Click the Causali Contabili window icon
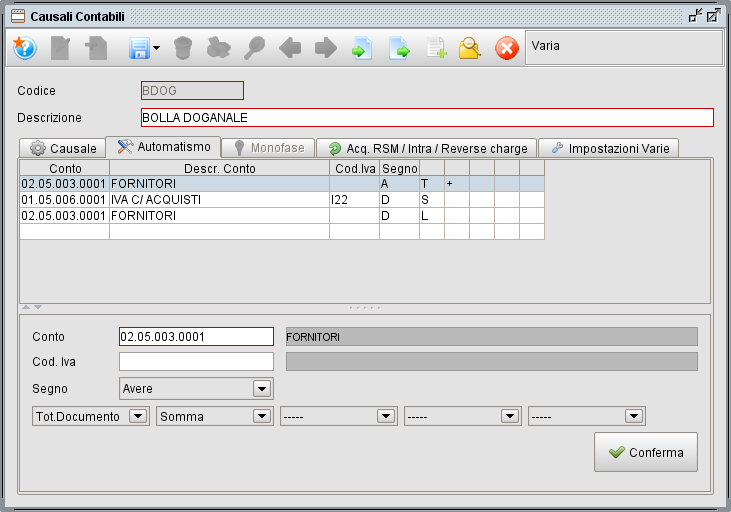This screenshot has height=512, width=731. [18, 16]
